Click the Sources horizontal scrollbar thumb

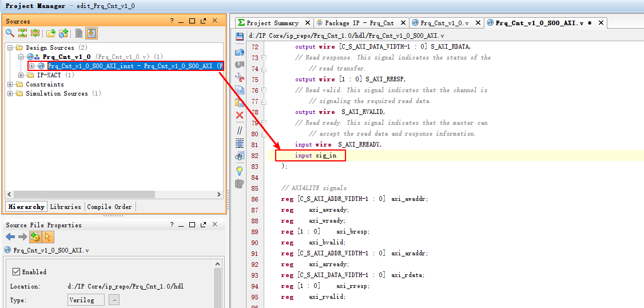84,194
